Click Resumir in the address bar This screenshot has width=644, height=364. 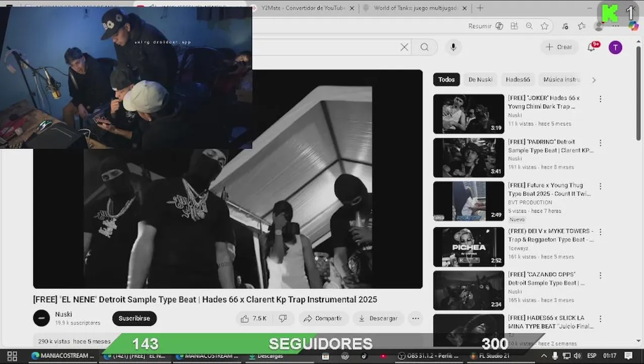coord(480,26)
